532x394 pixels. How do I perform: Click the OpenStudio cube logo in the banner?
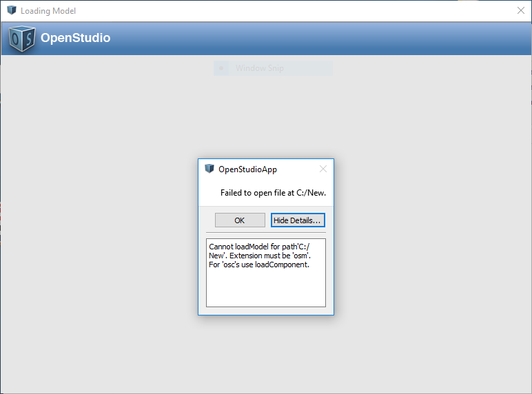[22, 39]
